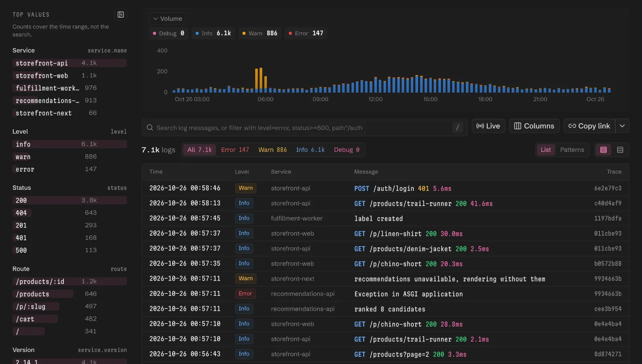Screen dimensions: 642x364
Task: Copy link to this log view
Action: click(x=589, y=126)
